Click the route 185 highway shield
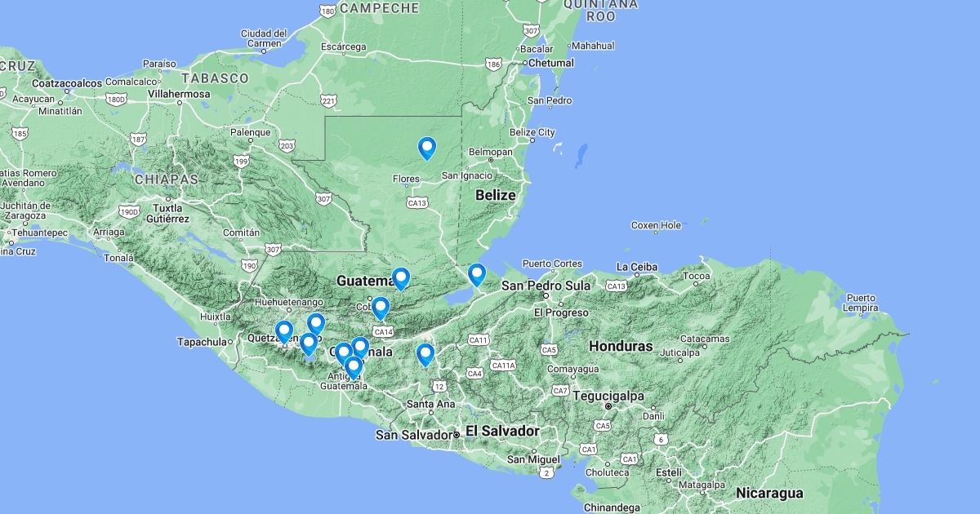This screenshot has height=514, width=980. pyautogui.click(x=20, y=132)
